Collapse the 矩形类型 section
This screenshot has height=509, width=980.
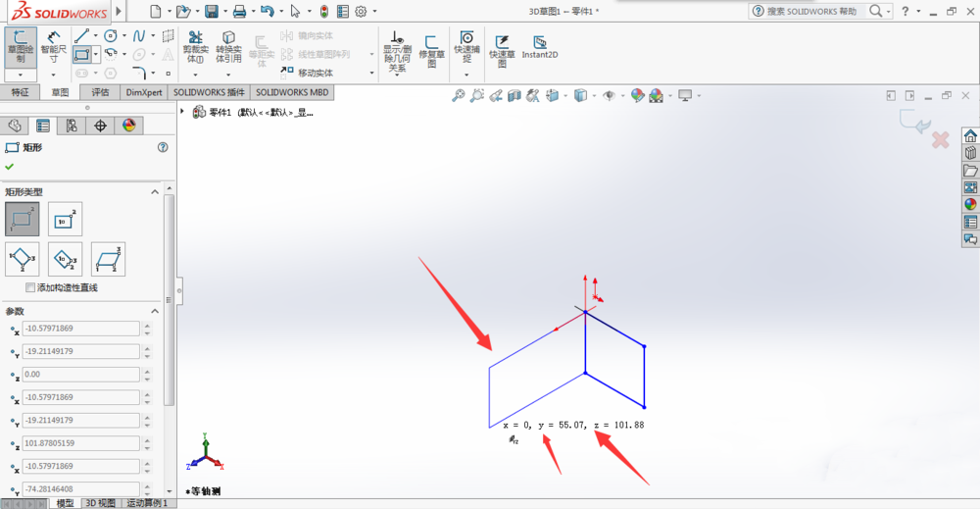pos(155,192)
